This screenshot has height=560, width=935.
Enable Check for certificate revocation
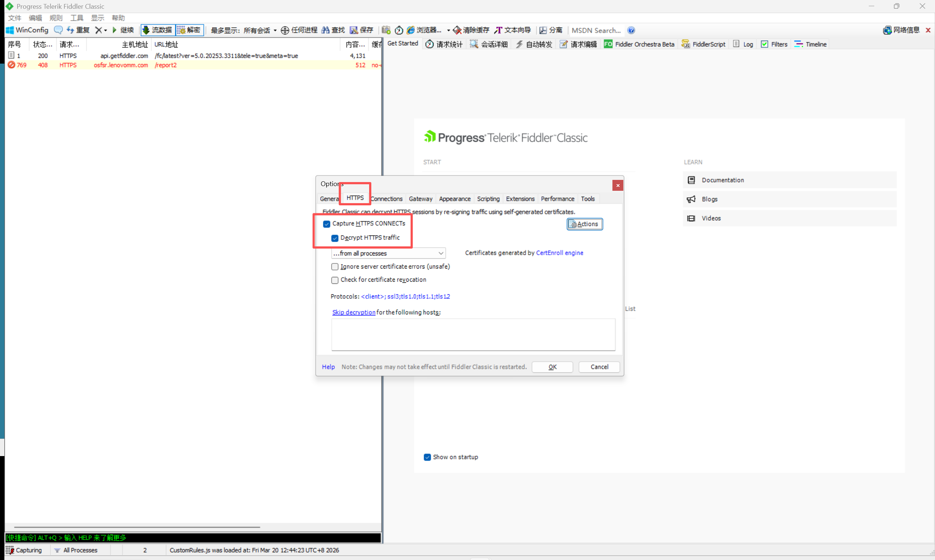pos(335,280)
